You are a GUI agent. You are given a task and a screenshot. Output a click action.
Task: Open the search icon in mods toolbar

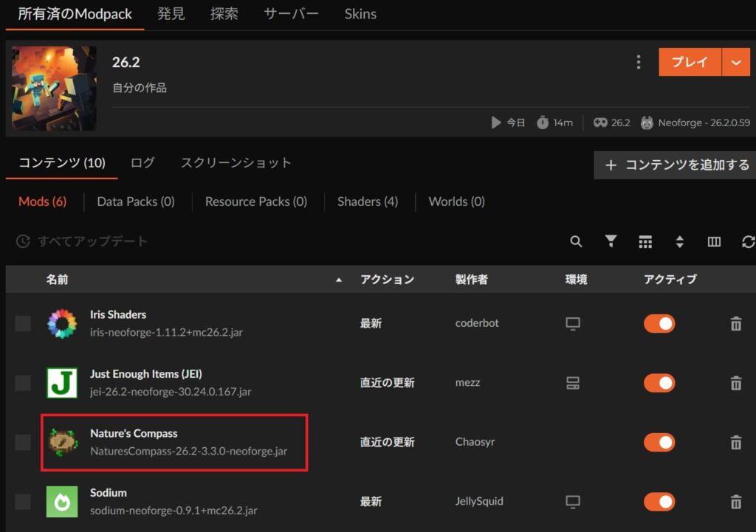click(x=576, y=241)
